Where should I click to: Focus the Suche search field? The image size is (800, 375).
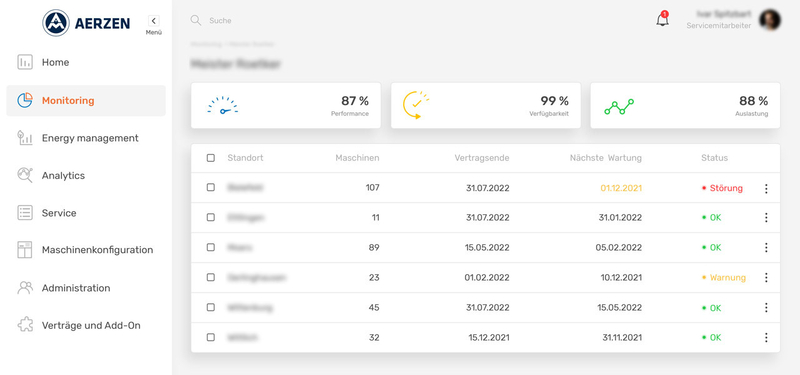[x=220, y=21]
